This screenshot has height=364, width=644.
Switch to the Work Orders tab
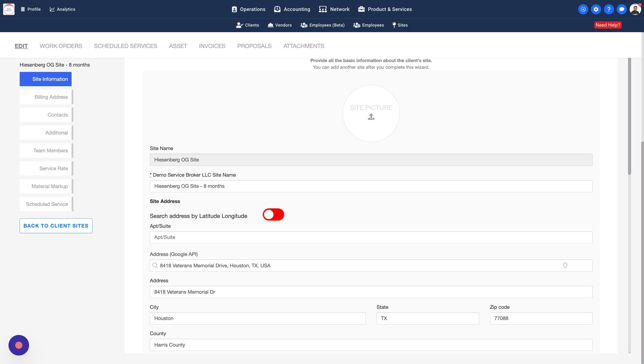pyautogui.click(x=61, y=46)
